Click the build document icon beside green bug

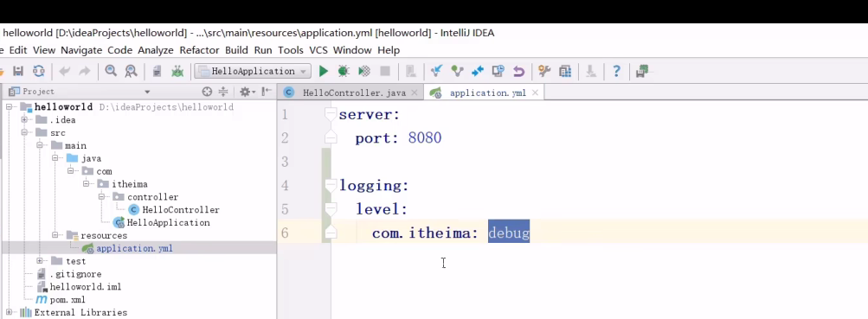coord(158,71)
